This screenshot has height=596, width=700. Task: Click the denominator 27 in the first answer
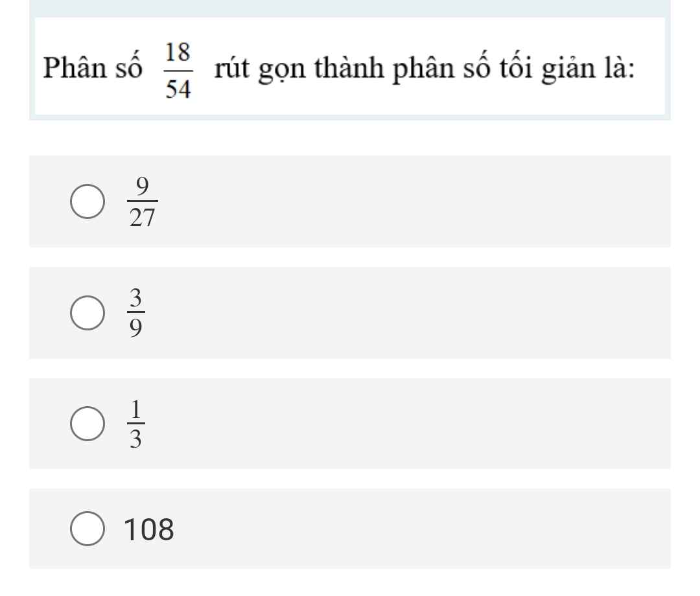coord(142,219)
